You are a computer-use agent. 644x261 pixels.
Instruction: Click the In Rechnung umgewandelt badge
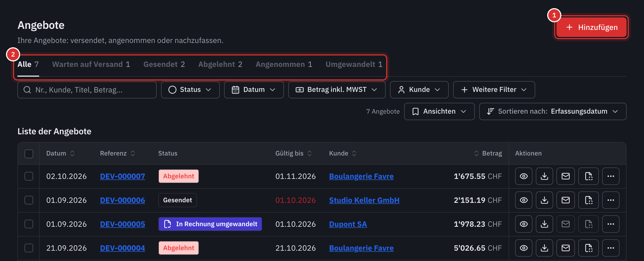pyautogui.click(x=210, y=224)
